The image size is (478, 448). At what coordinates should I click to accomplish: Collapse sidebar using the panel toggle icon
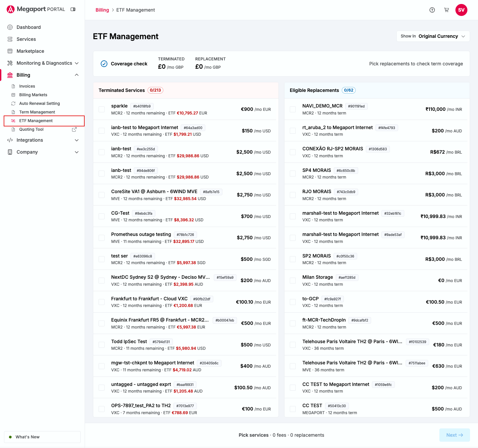[x=73, y=9]
